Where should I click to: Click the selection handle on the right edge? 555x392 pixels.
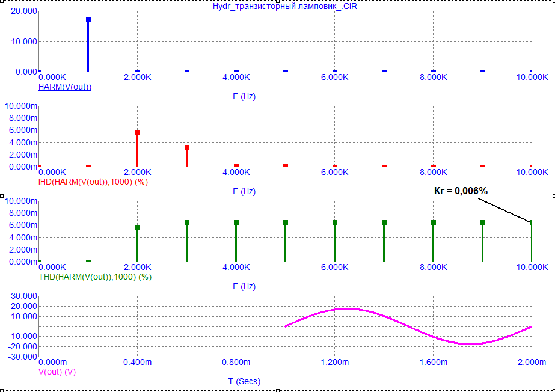[x=554, y=195]
